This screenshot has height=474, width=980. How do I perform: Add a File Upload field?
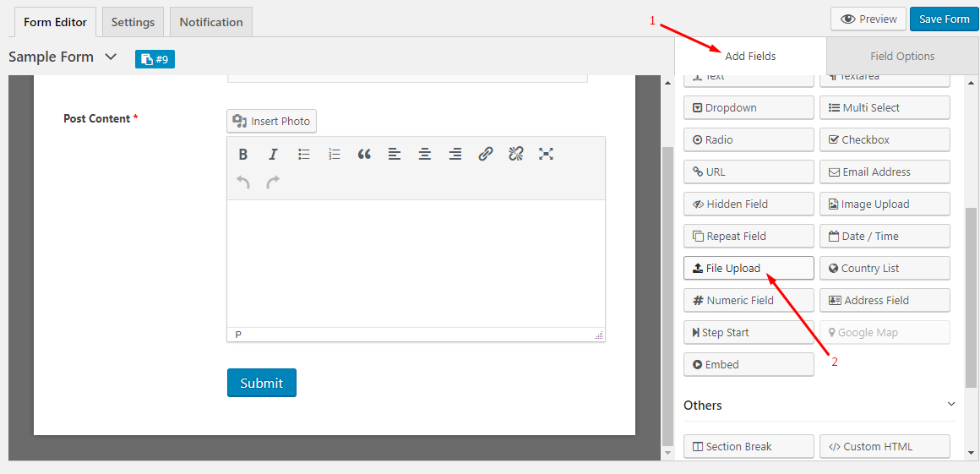pos(749,269)
